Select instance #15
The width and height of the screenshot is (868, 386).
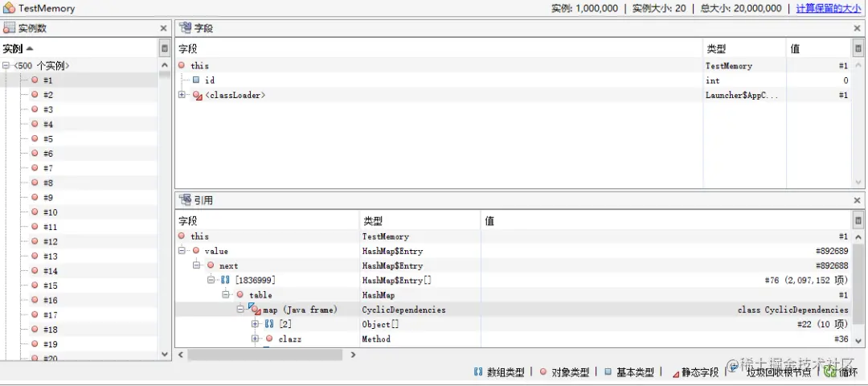[x=50, y=285]
